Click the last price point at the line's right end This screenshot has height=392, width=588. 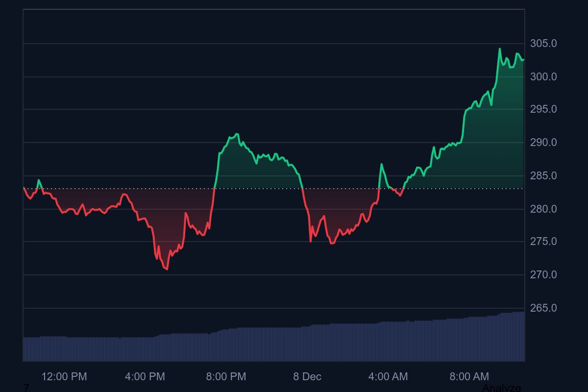click(523, 60)
